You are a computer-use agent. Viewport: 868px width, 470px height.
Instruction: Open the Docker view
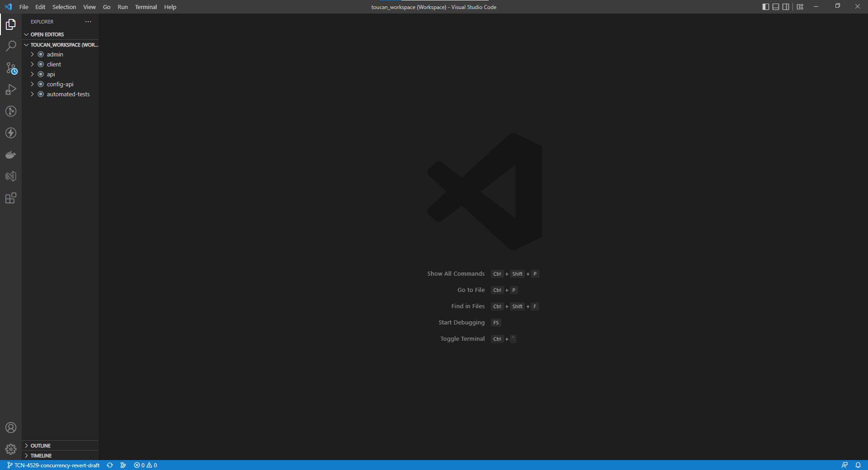tap(11, 155)
